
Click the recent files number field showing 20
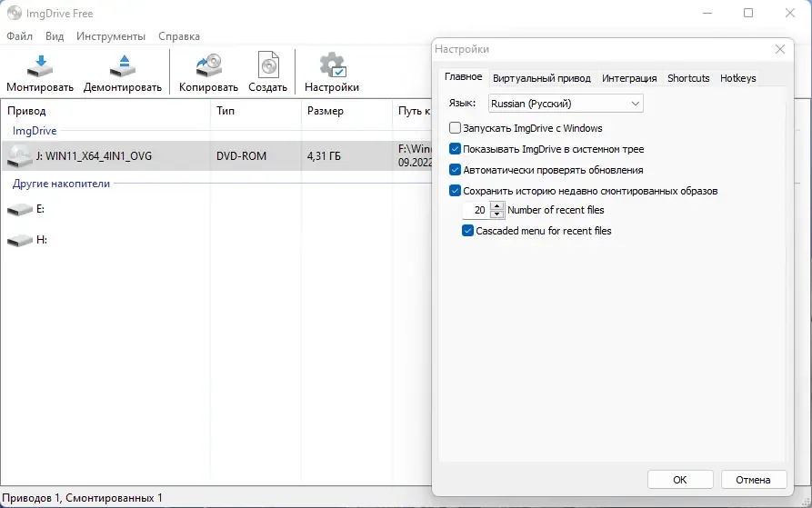[476, 210]
